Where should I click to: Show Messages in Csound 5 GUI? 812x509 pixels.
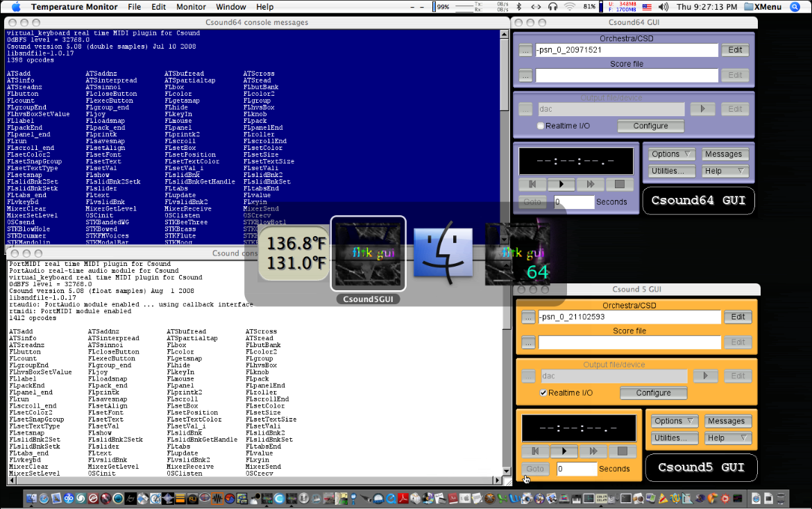point(727,422)
